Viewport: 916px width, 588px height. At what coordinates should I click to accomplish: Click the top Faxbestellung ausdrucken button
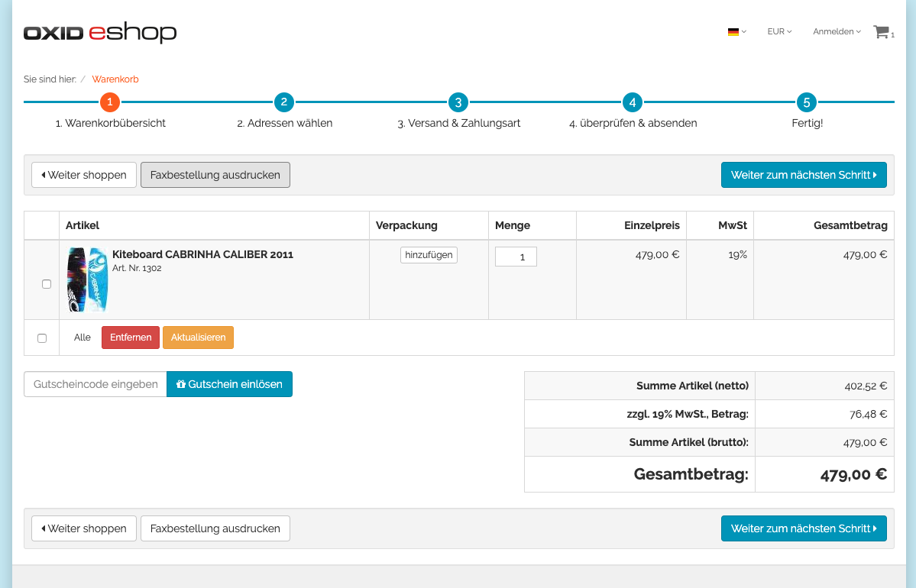(215, 175)
